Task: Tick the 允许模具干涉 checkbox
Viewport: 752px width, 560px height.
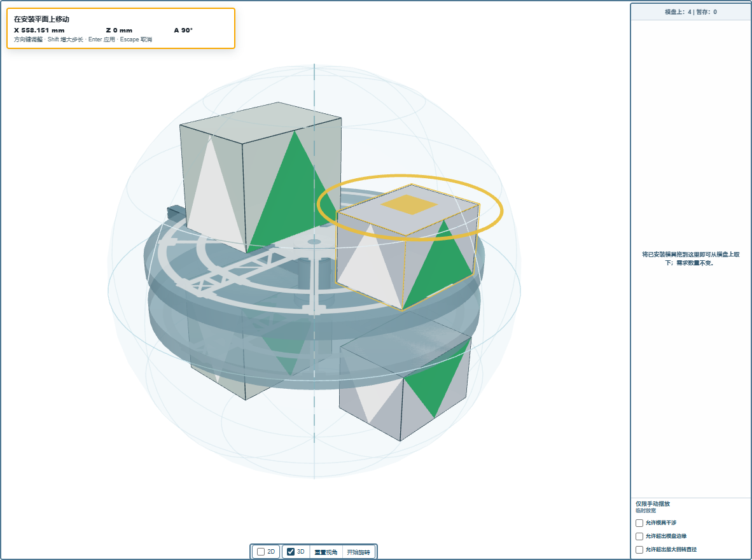Action: (x=639, y=523)
